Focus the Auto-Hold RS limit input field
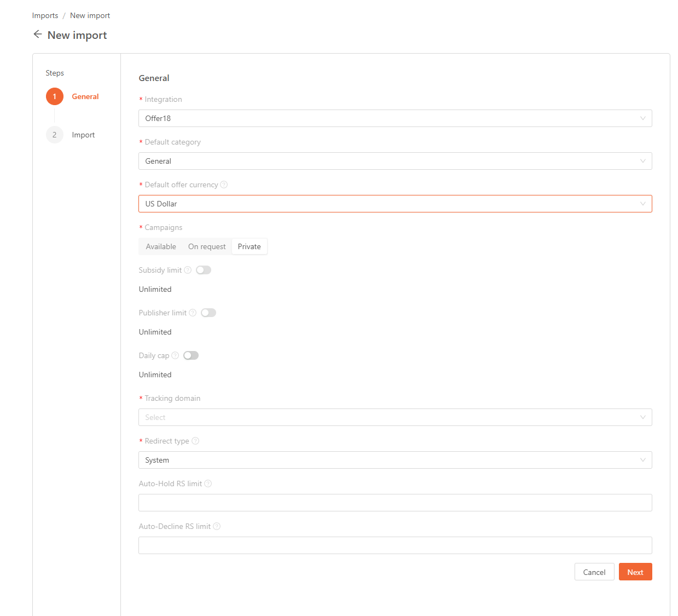The height and width of the screenshot is (616, 678). tap(395, 503)
